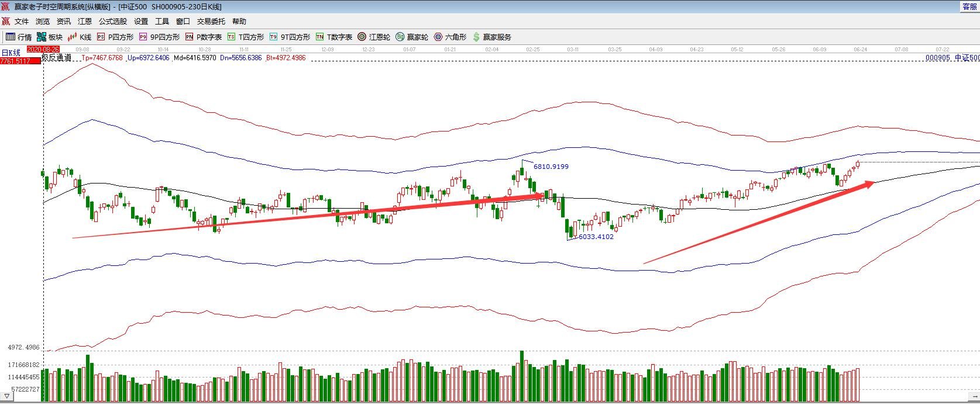
Task: Click the 7761.5117 price label
Action: [20, 61]
